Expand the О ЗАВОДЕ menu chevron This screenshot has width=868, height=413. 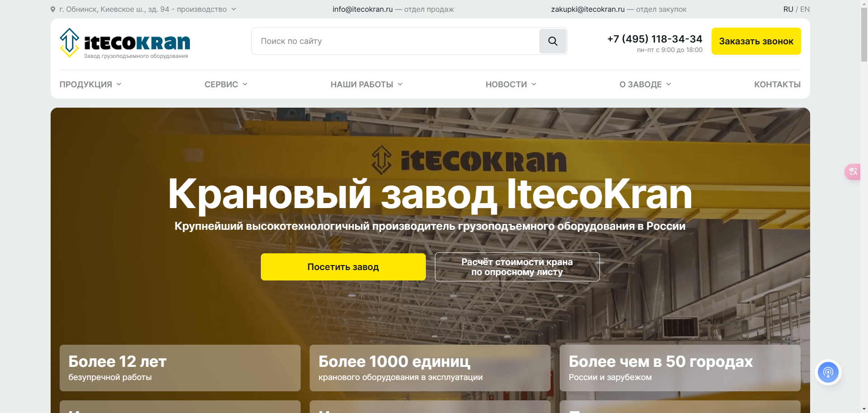[x=669, y=84]
